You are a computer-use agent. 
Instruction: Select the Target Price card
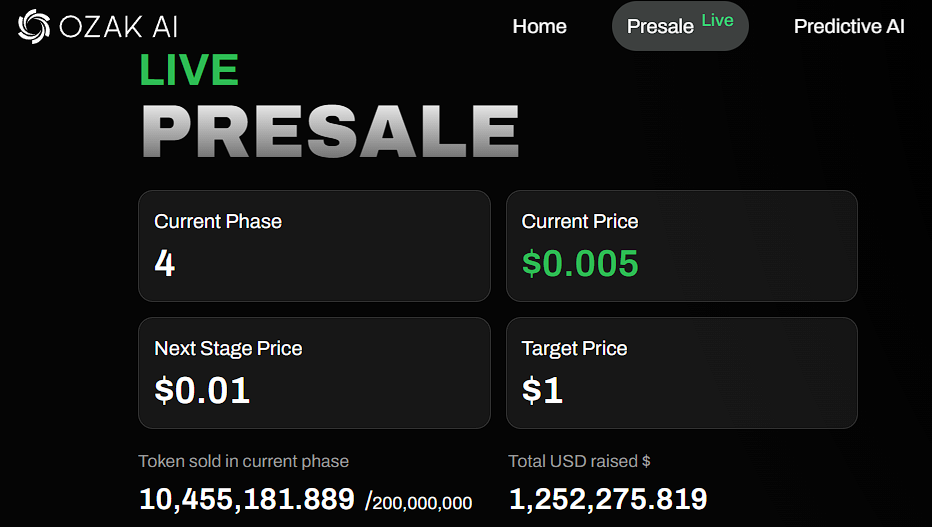pos(682,373)
